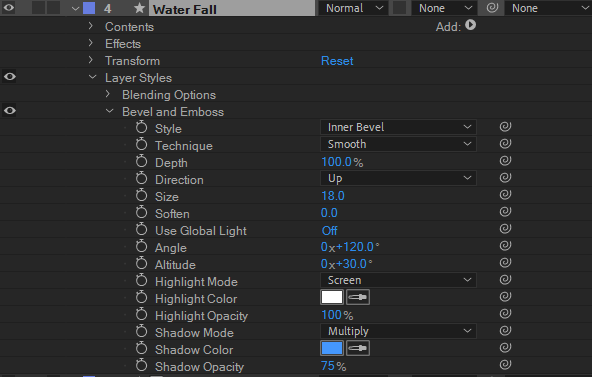Toggle stopwatch for Highlight Color
Viewport: 592px width, 377px height.
[x=142, y=297]
